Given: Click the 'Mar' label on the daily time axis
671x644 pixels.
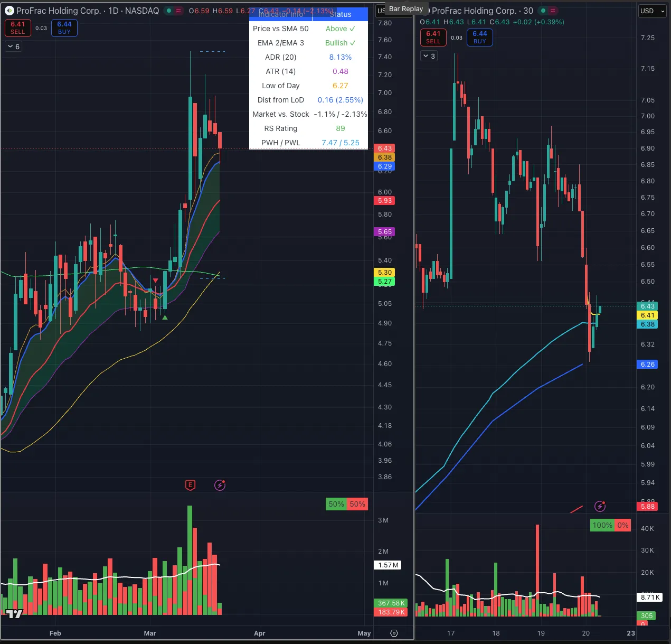Looking at the screenshot, I should [x=150, y=633].
